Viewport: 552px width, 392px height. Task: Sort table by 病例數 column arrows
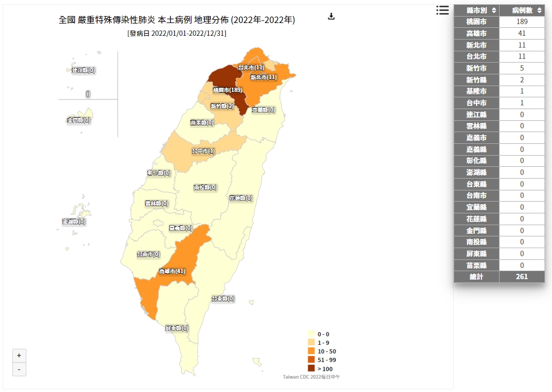[x=539, y=10]
